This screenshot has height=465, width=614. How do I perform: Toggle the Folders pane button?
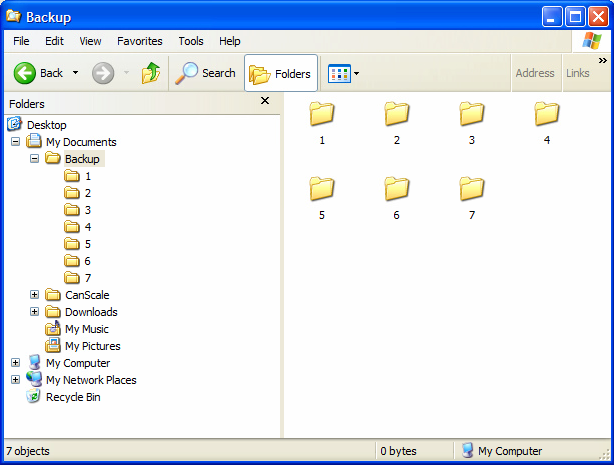pyautogui.click(x=281, y=73)
